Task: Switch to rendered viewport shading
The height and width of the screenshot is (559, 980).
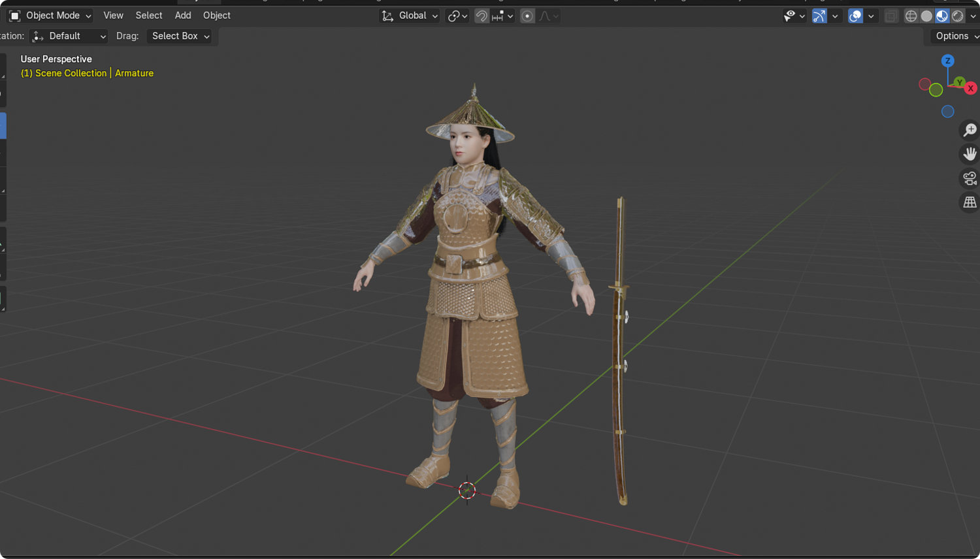Action: coord(958,16)
